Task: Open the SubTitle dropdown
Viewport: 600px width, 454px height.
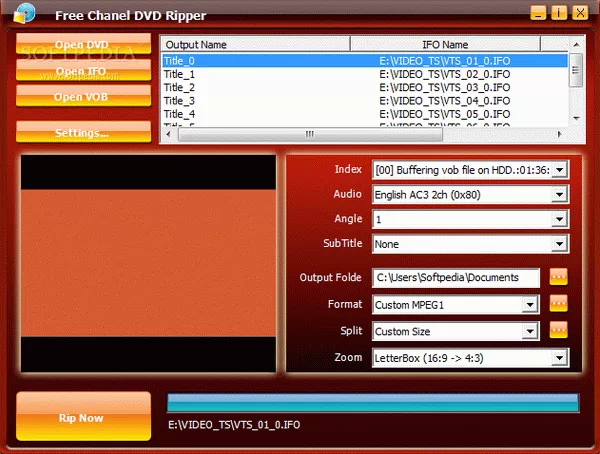Action: coord(559,243)
